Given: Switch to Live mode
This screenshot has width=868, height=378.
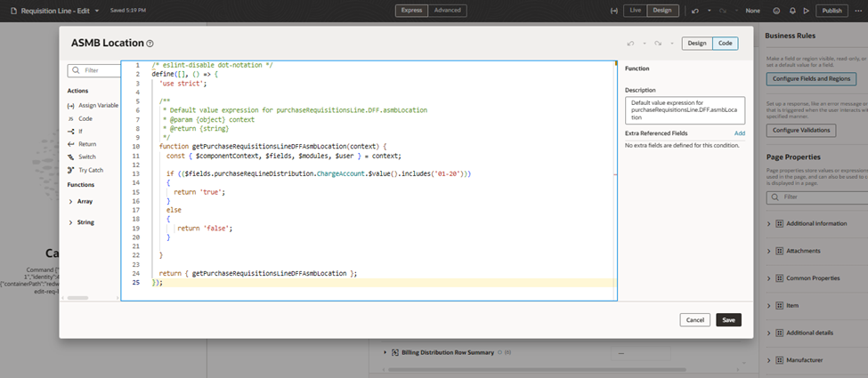Looking at the screenshot, I should tap(636, 11).
